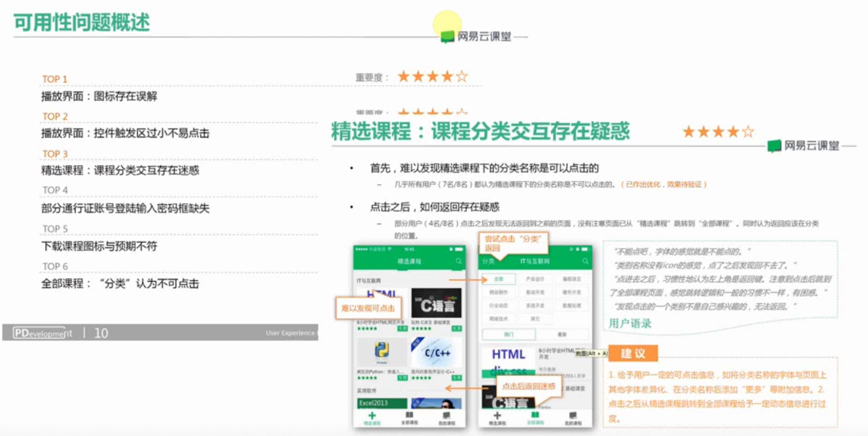Click the TOP 6 label
Screen dimensions: 868x436
point(54,266)
